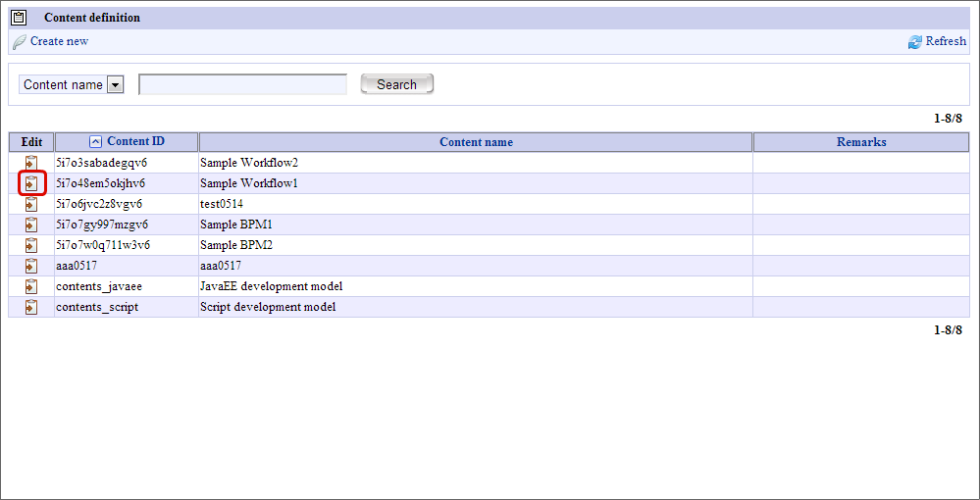The image size is (980, 500).
Task: Click the Create new link
Action: 60,41
